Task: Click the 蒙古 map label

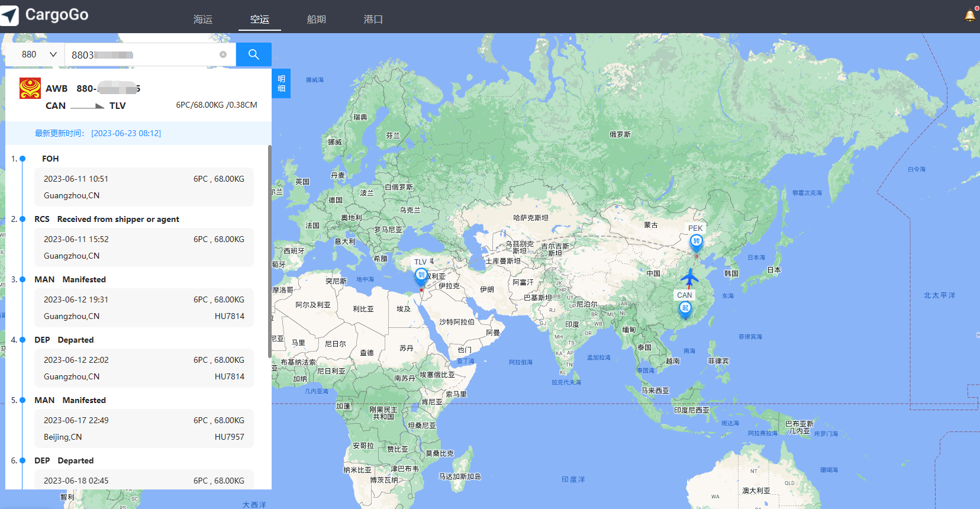Action: pyautogui.click(x=651, y=225)
